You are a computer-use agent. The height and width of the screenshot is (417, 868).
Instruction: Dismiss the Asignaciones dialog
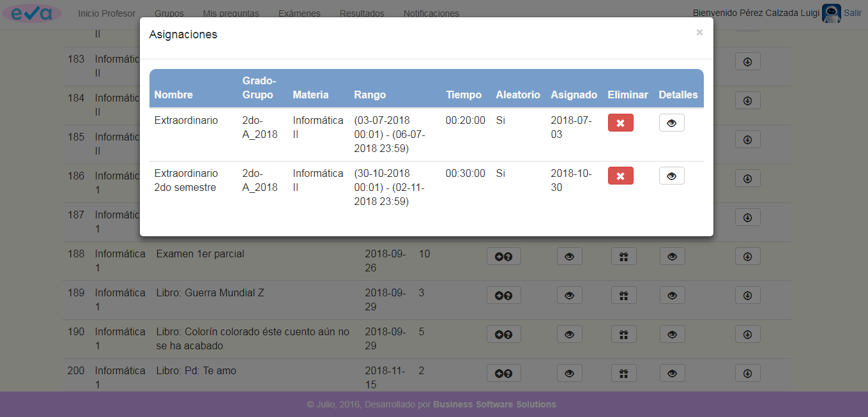tap(699, 32)
